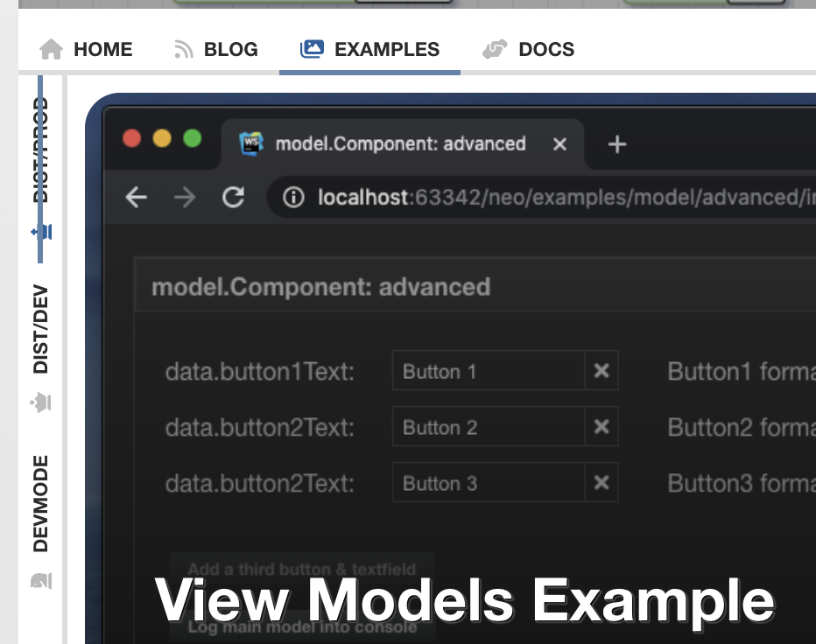
Task: Click the browser window icon beside EXAMPLES
Action: (312, 49)
